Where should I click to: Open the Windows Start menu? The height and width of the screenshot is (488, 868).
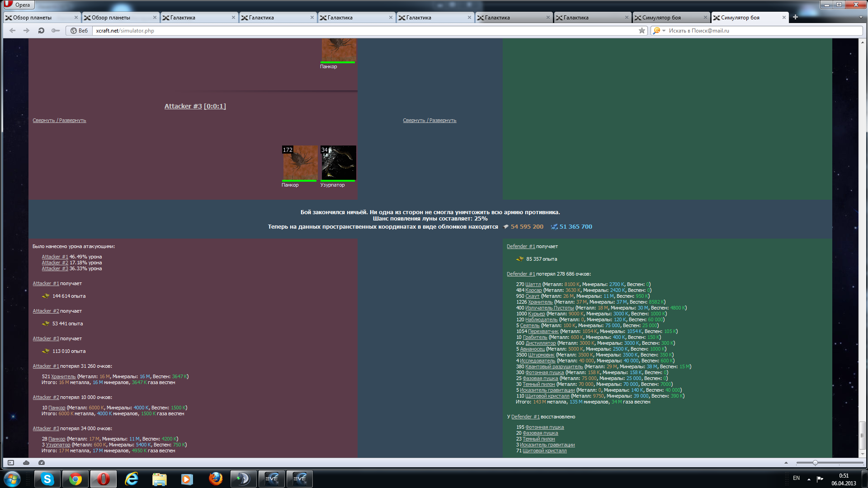click(12, 479)
